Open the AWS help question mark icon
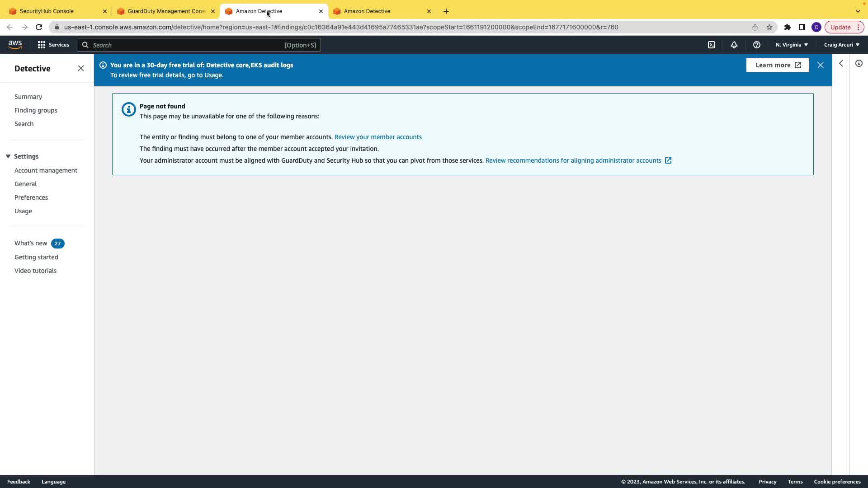 [x=757, y=45]
